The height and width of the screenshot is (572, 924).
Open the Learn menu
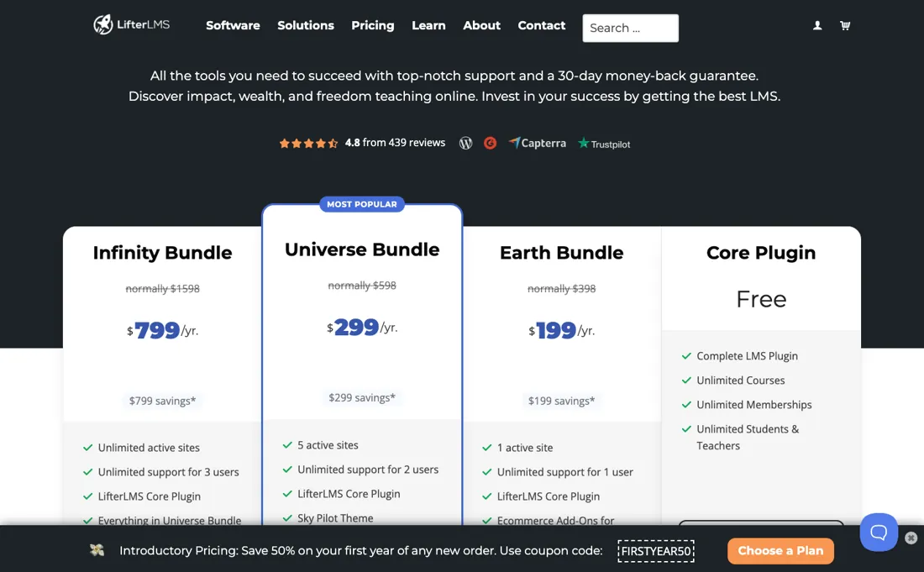428,25
